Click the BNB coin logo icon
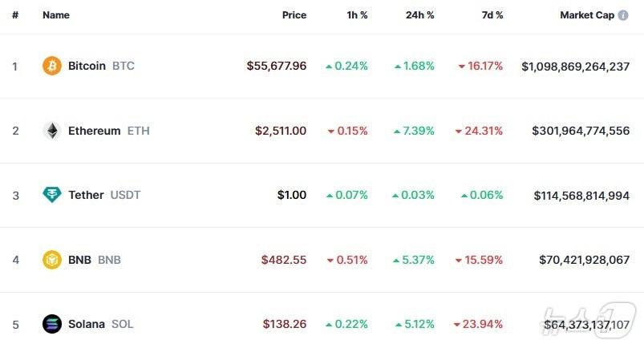The image size is (644, 348). tap(52, 260)
